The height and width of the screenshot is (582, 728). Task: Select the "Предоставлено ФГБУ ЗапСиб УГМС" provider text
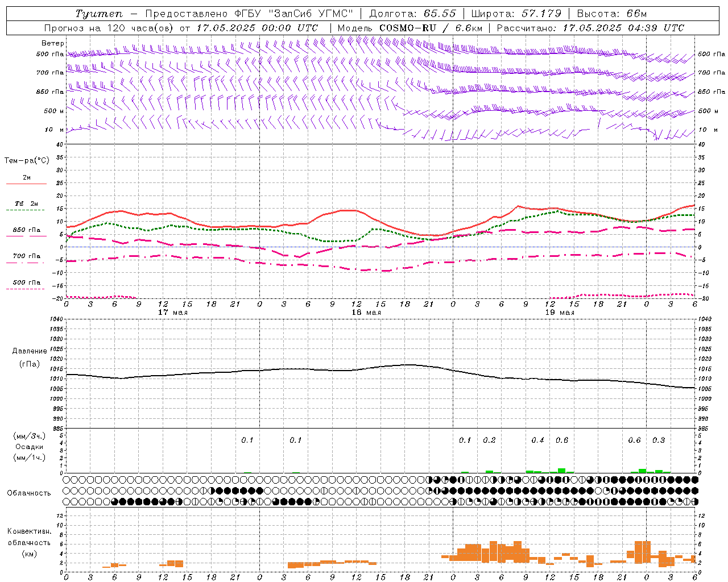249,14
